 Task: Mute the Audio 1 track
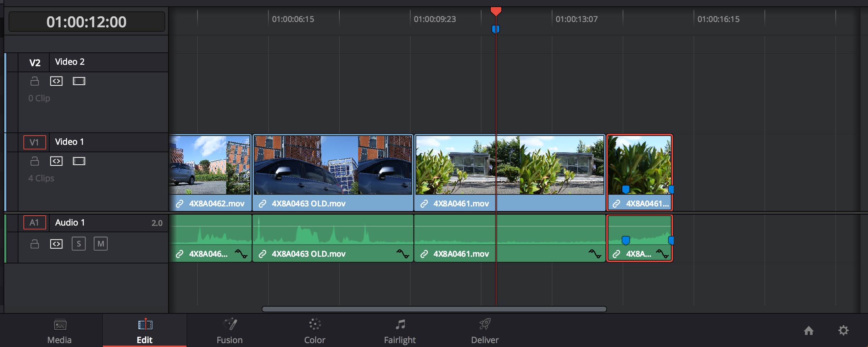(x=101, y=244)
